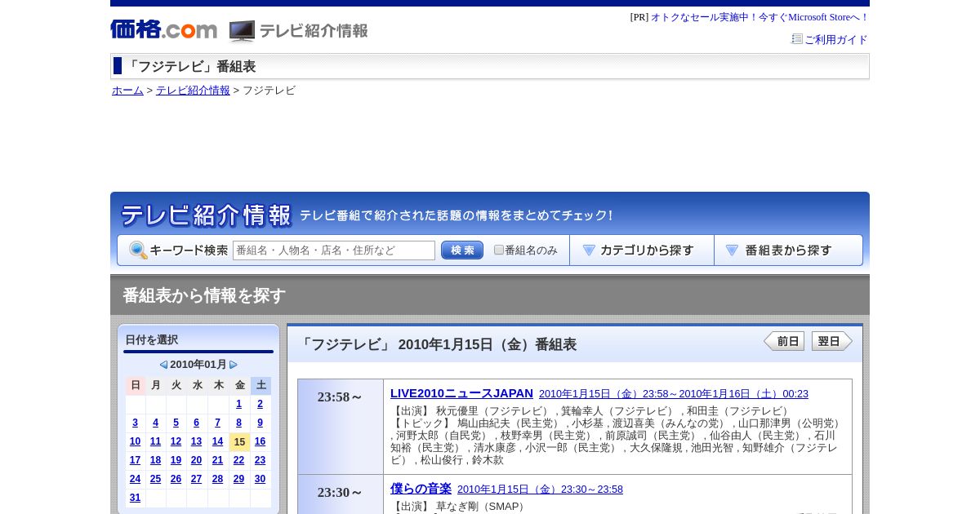Screen dimensions: 980x514
Task: Open 僕らの音楽 program link
Action: click(x=421, y=489)
